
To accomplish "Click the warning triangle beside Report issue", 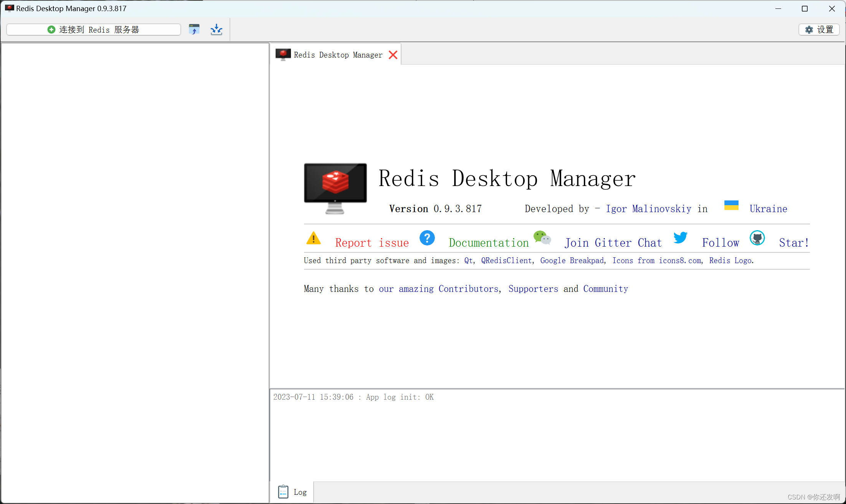I will pyautogui.click(x=313, y=238).
